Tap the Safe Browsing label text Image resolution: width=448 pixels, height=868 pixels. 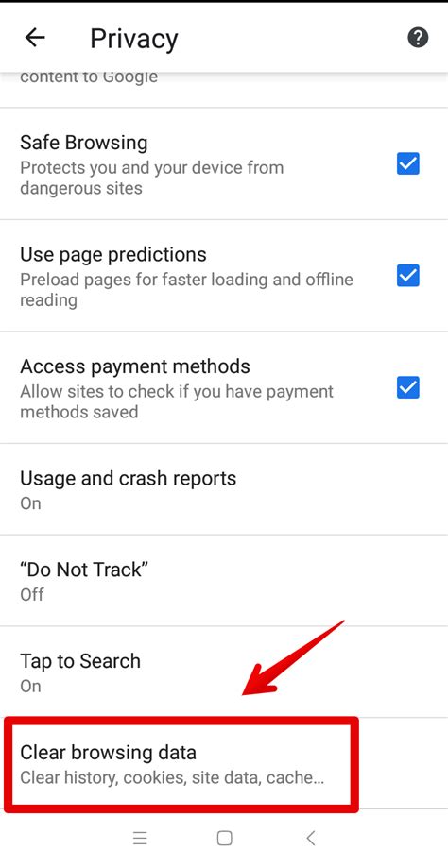(x=84, y=143)
